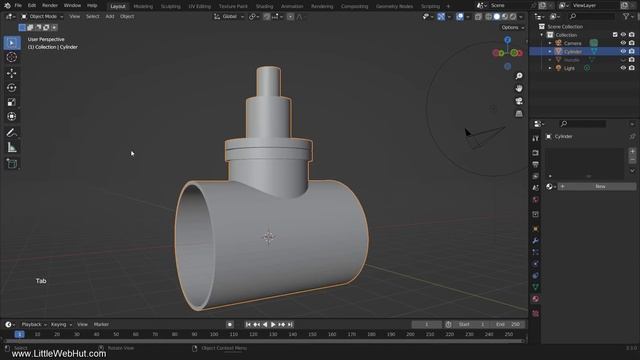Open the outliner filter dropdown
640x360 pixels.
click(x=628, y=16)
